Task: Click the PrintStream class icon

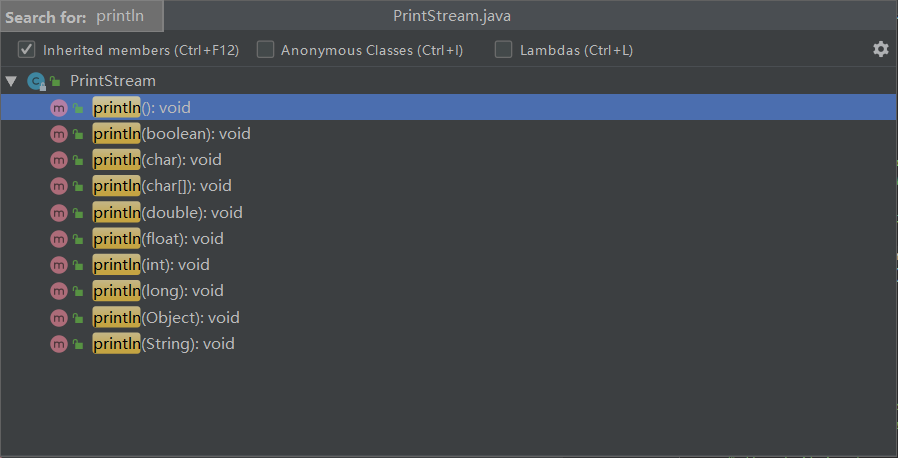Action: point(36,81)
